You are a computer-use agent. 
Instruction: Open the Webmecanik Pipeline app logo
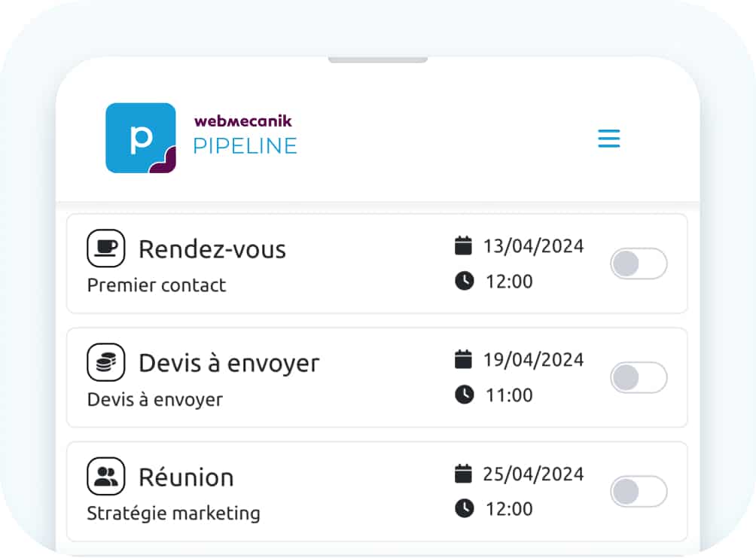tap(141, 138)
